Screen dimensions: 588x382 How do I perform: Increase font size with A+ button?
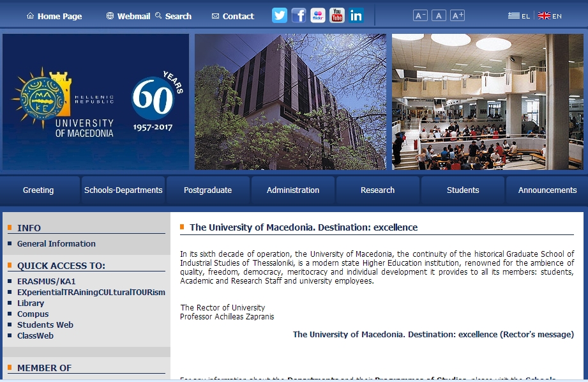[458, 15]
